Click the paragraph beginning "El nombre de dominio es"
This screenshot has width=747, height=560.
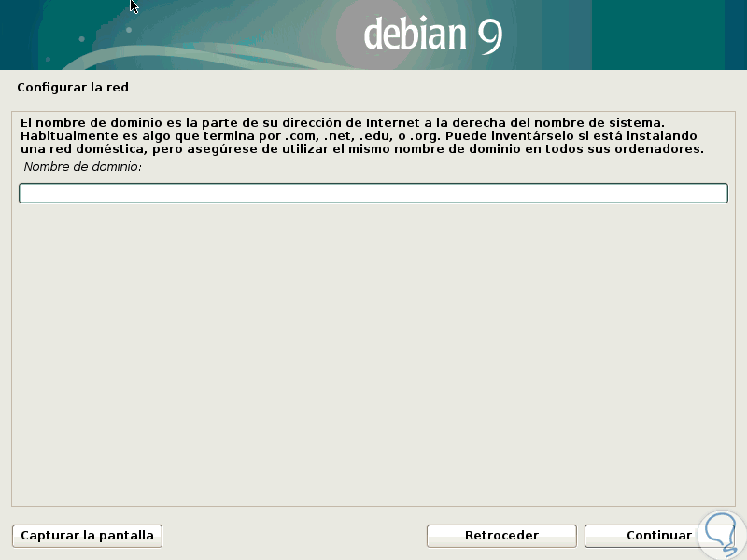tap(362, 135)
